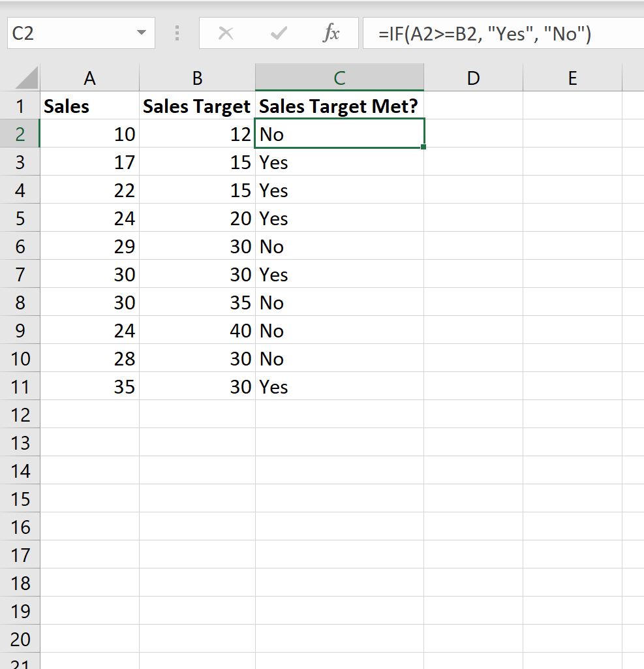Click the fill handle on cell C2

[423, 148]
